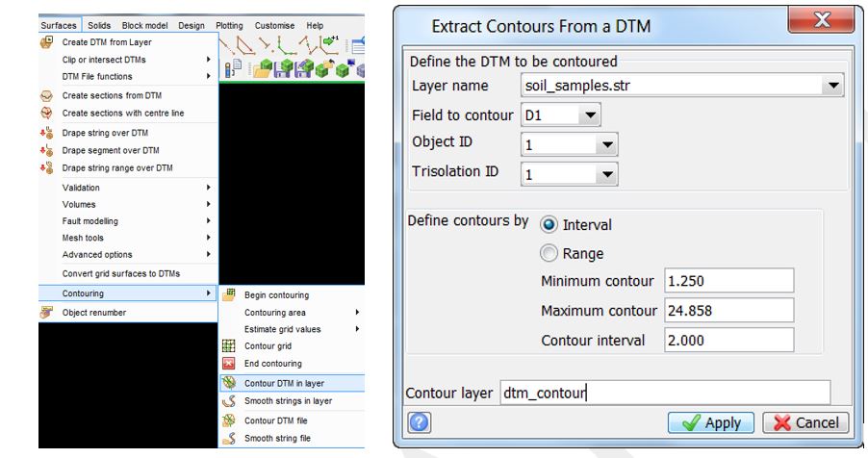Click the Contour DTM file icon

(229, 420)
